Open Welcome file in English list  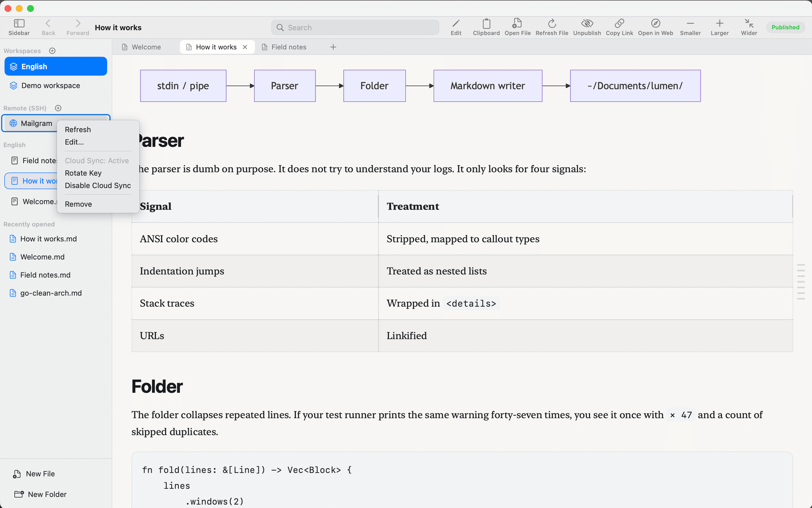34,202
